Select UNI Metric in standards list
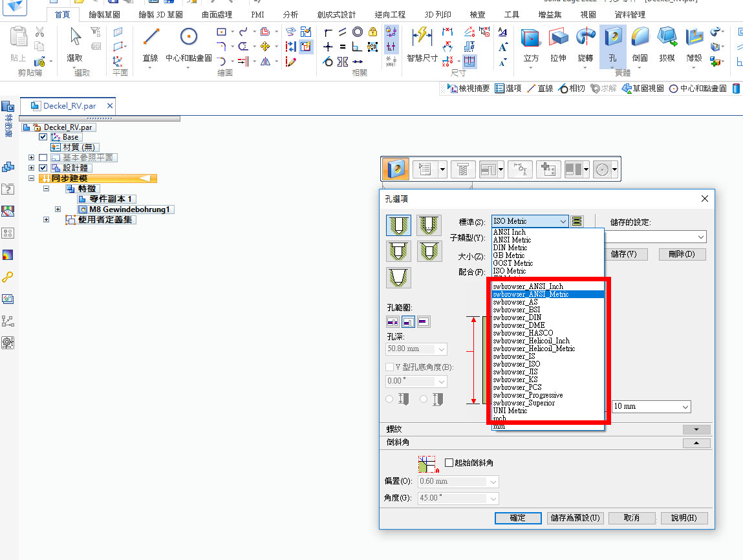The width and height of the screenshot is (743, 560). [x=548, y=411]
